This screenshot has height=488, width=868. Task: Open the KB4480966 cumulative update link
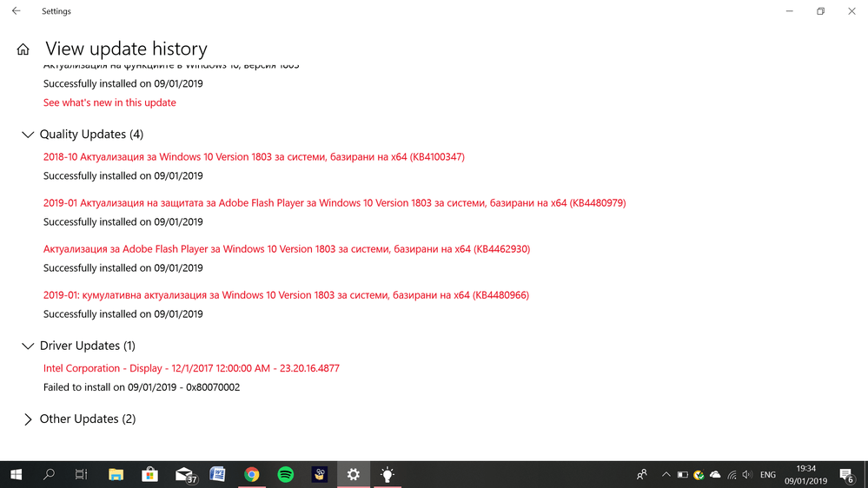coord(286,295)
